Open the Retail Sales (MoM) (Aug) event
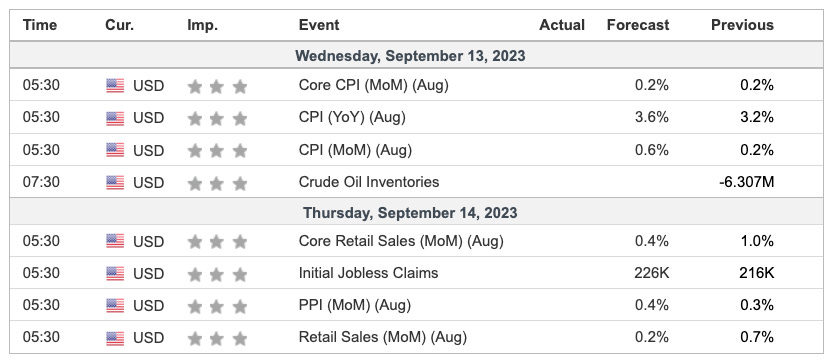This screenshot has width=832, height=360. click(x=383, y=337)
